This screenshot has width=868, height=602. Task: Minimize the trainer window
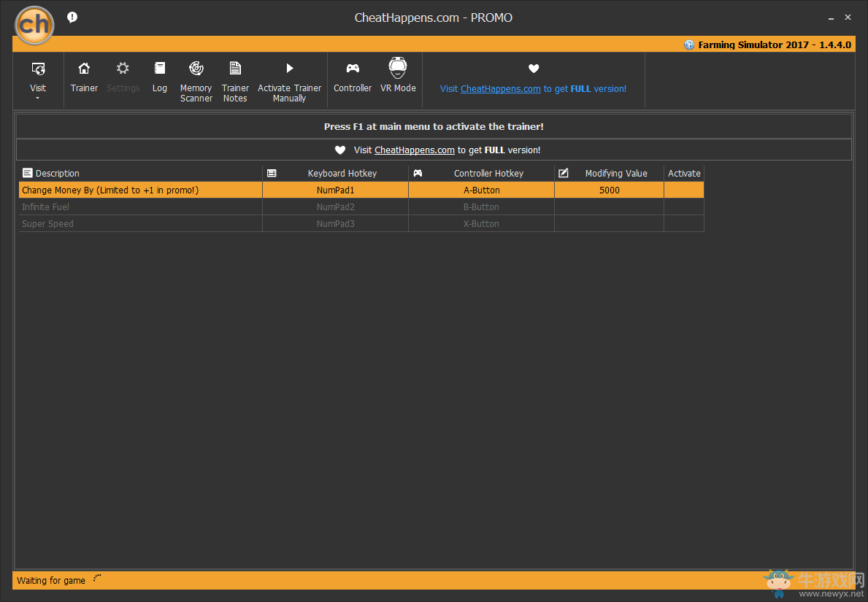[x=831, y=18]
